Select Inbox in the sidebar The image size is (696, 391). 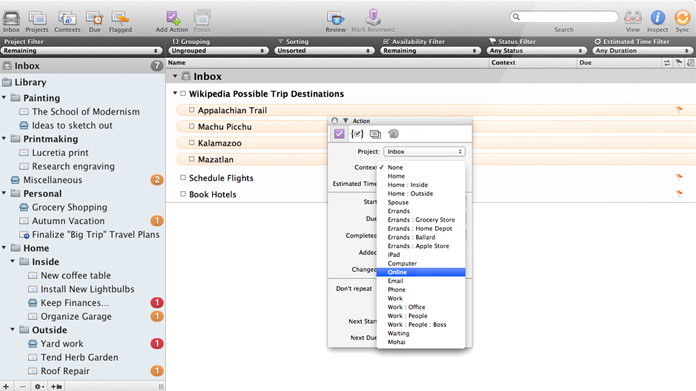[x=83, y=66]
